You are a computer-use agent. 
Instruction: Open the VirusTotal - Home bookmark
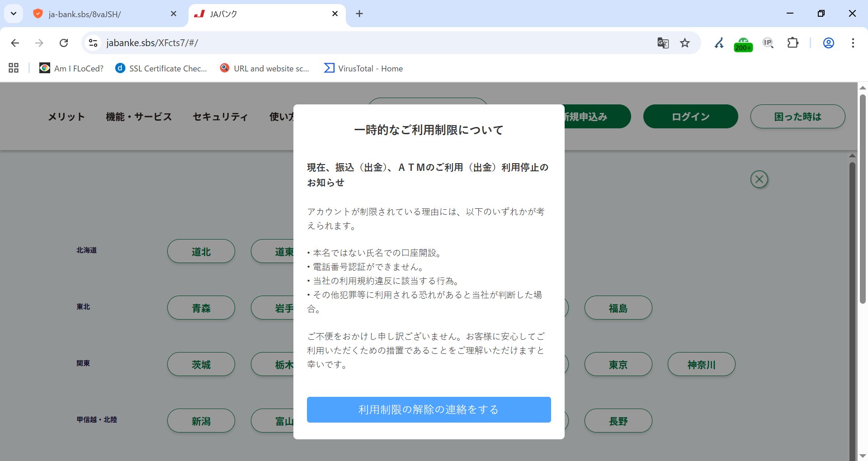pyautogui.click(x=363, y=68)
